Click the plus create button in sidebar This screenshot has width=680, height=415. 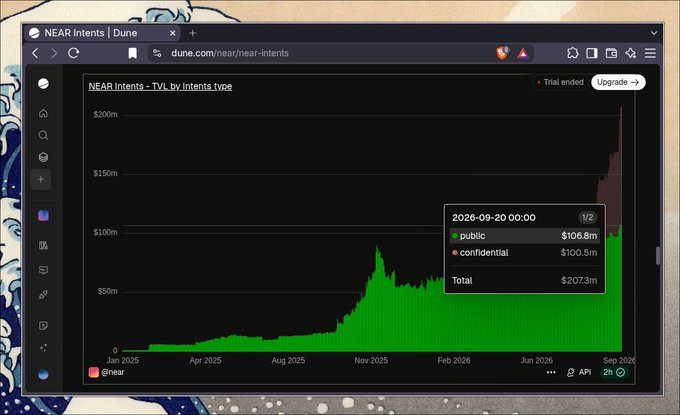41,180
